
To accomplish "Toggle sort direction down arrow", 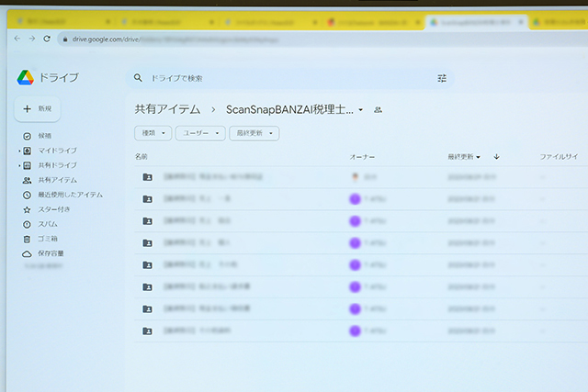I will coord(496,157).
